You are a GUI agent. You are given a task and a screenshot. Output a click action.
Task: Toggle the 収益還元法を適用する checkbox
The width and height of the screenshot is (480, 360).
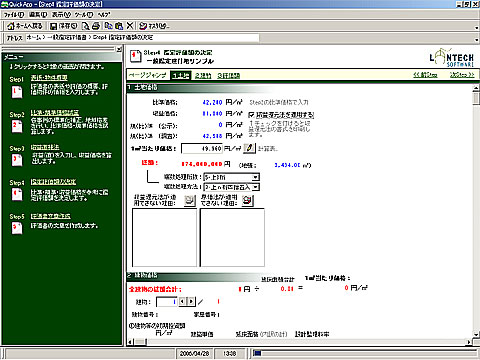(x=252, y=115)
